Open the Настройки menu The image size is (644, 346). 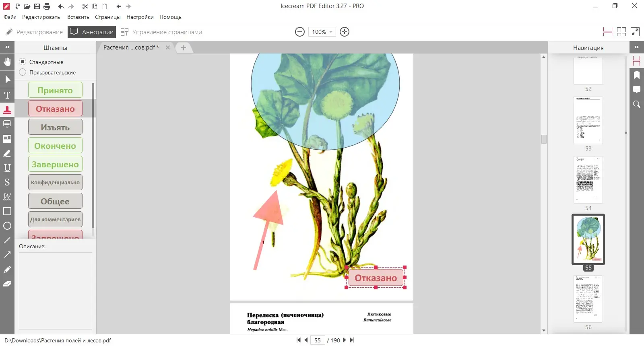140,17
